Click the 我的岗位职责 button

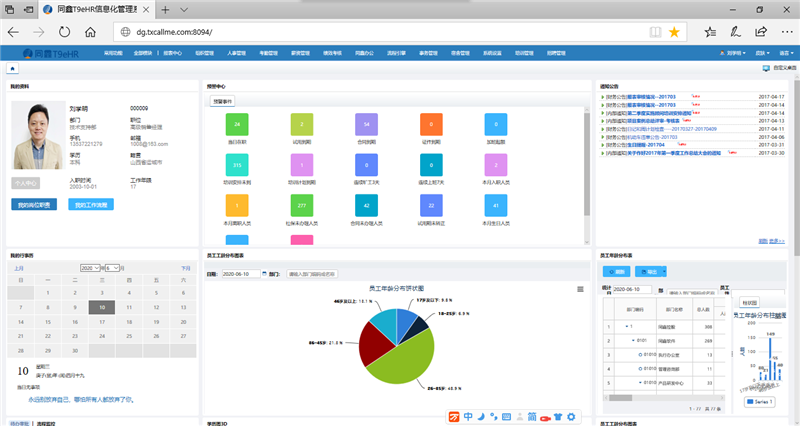pos(34,204)
